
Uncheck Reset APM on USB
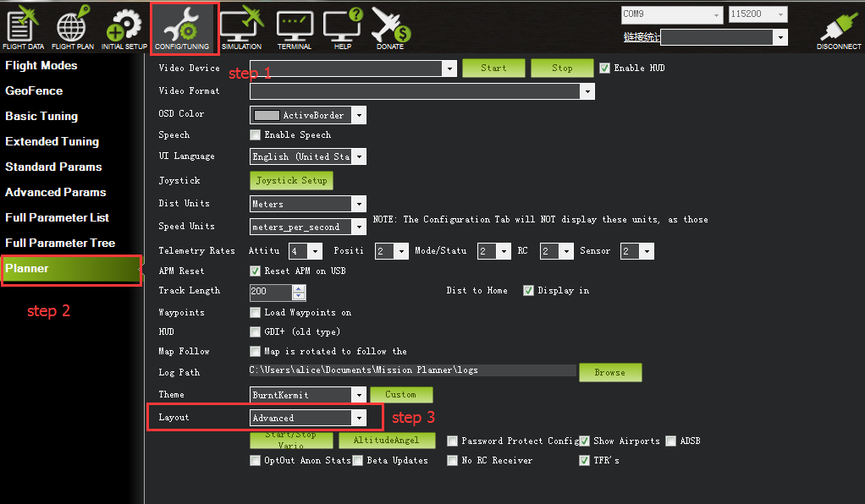click(x=255, y=271)
